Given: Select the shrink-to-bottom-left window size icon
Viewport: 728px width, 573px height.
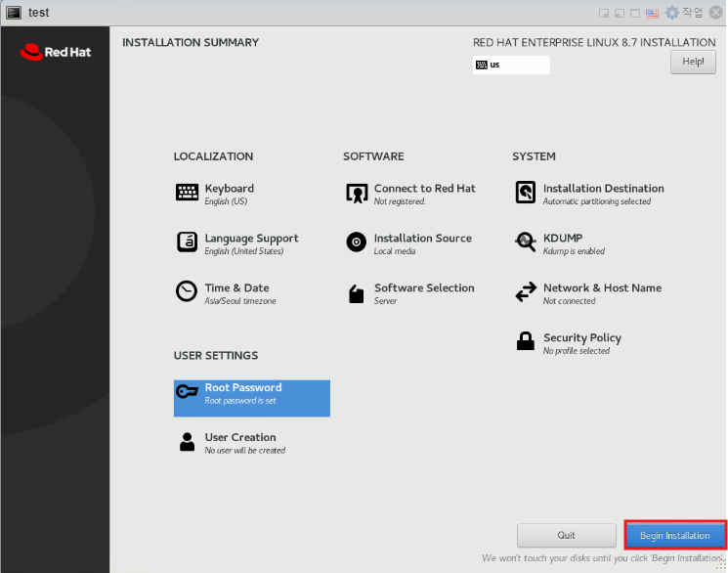Looking at the screenshot, I should (620, 13).
